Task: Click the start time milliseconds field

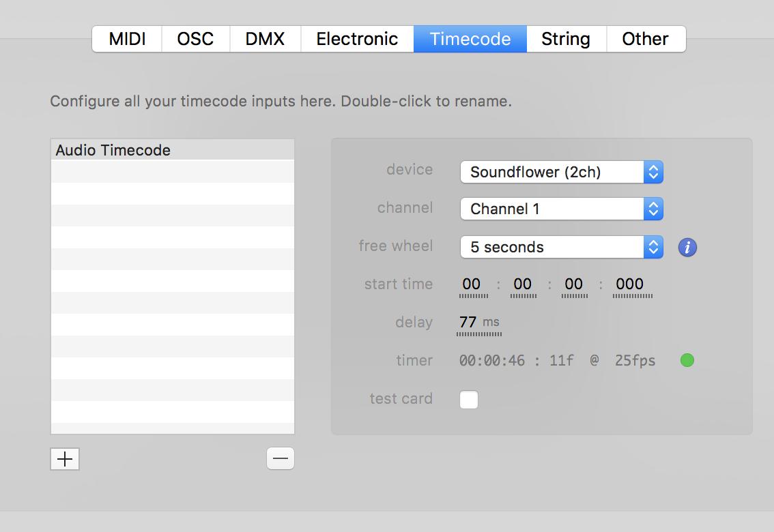Action: click(630, 284)
